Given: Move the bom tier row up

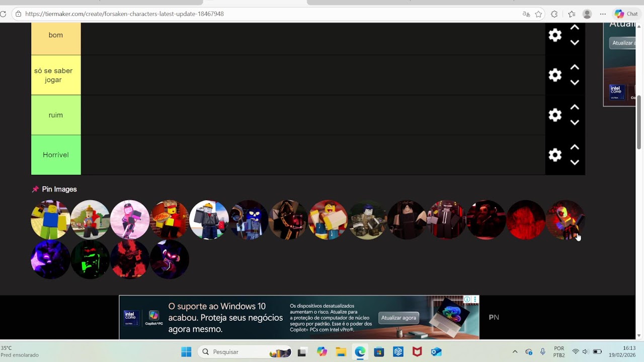Looking at the screenshot, I should [575, 28].
